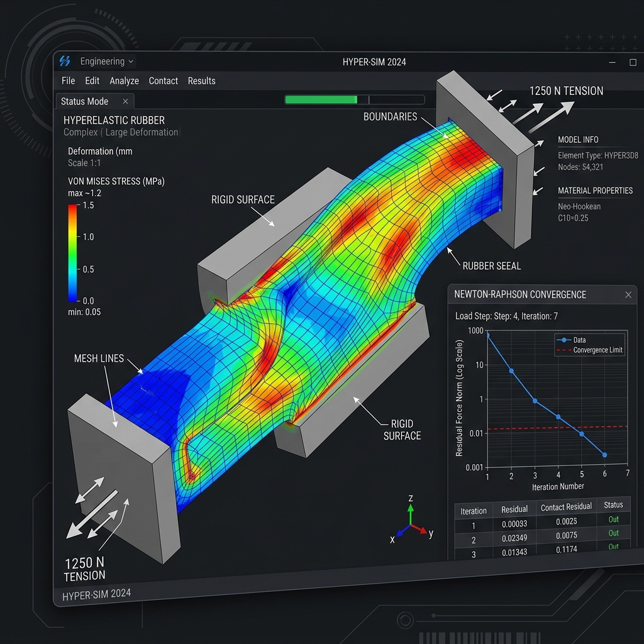Open the Edit menu
Image resolution: width=644 pixels, height=644 pixels.
coord(92,81)
